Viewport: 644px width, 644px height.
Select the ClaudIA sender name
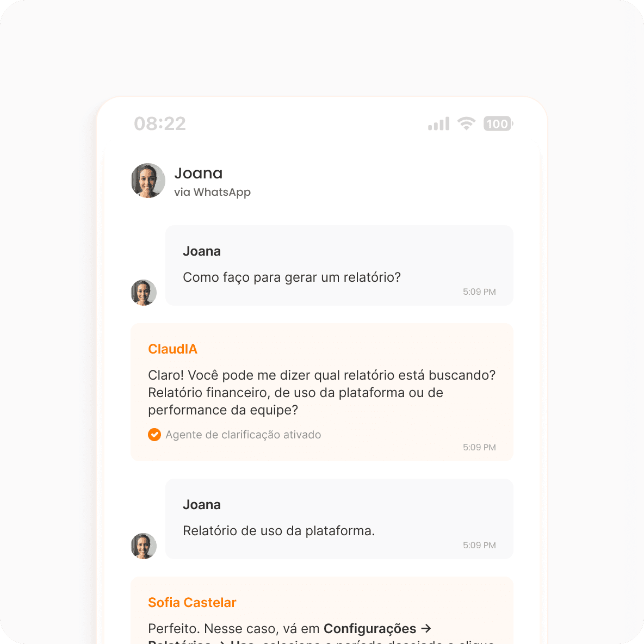pyautogui.click(x=172, y=349)
